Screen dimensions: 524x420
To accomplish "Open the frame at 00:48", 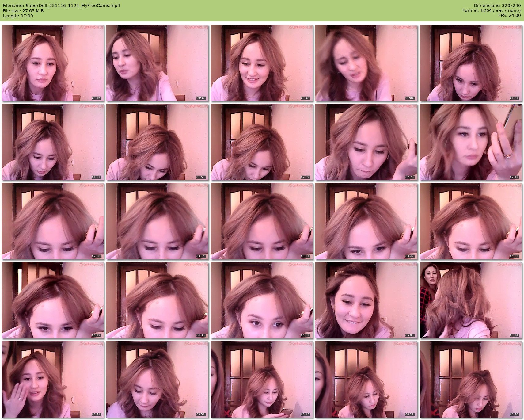I will [262, 63].
